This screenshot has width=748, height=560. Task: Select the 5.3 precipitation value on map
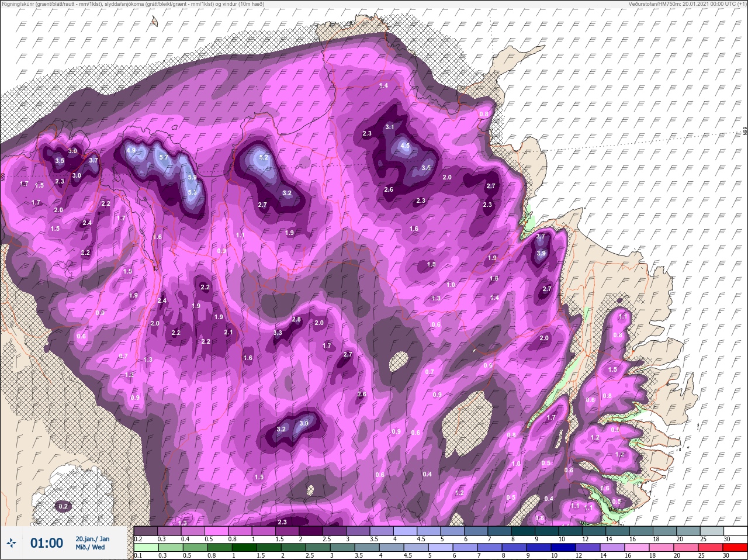(193, 192)
